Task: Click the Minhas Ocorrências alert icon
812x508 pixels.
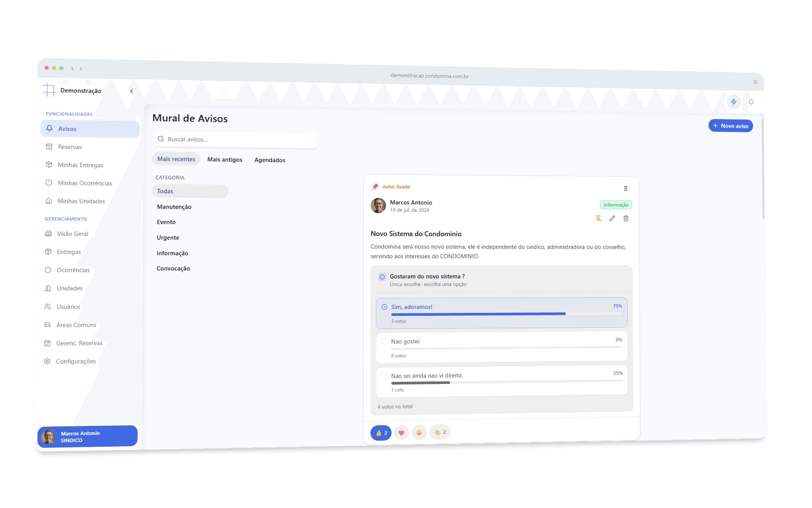Action: click(49, 183)
